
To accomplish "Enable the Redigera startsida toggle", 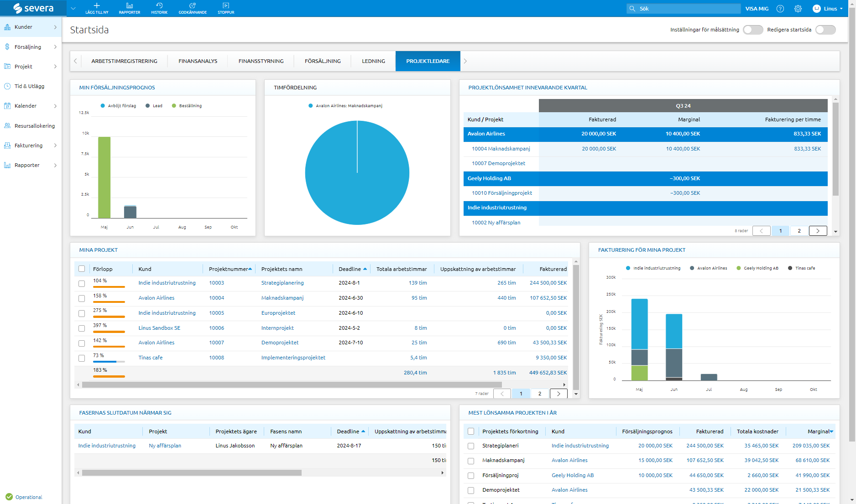I will (x=825, y=30).
